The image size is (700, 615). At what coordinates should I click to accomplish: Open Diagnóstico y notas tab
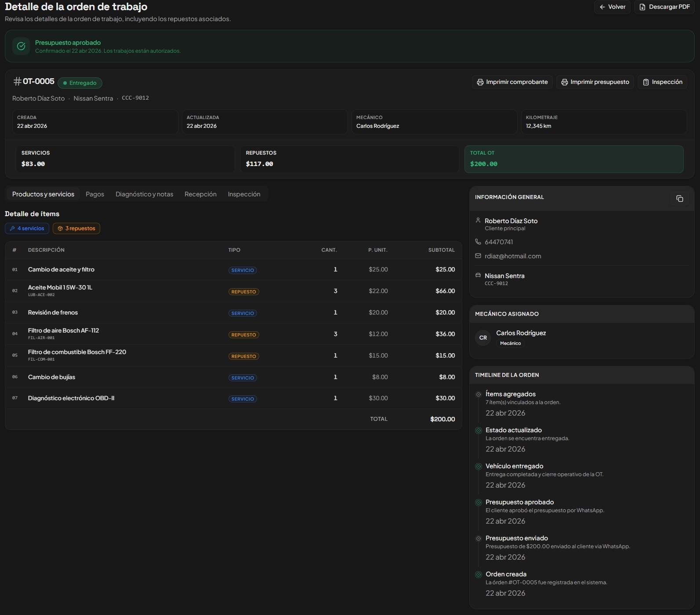coord(144,194)
